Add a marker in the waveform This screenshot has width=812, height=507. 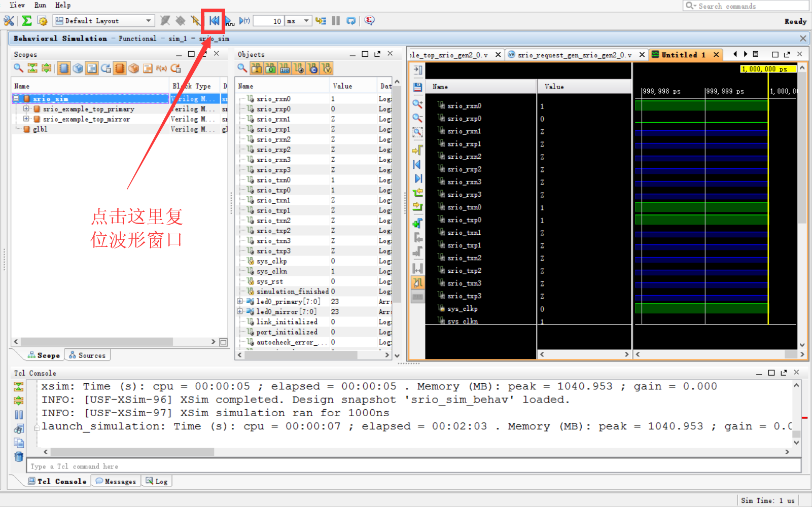(417, 223)
